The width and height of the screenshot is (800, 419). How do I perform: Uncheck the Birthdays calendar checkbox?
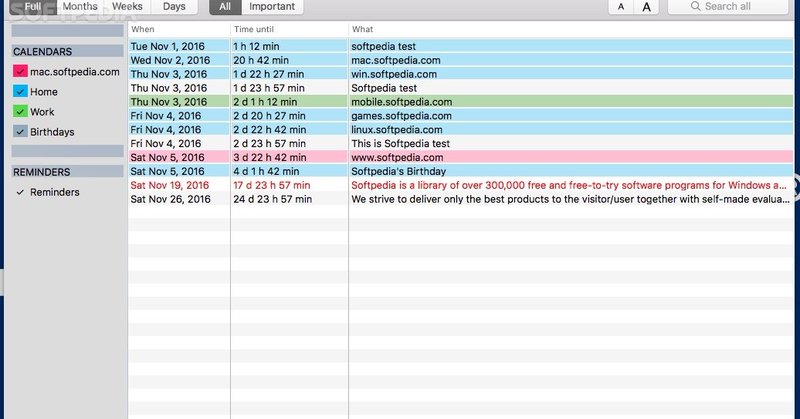pyautogui.click(x=20, y=132)
